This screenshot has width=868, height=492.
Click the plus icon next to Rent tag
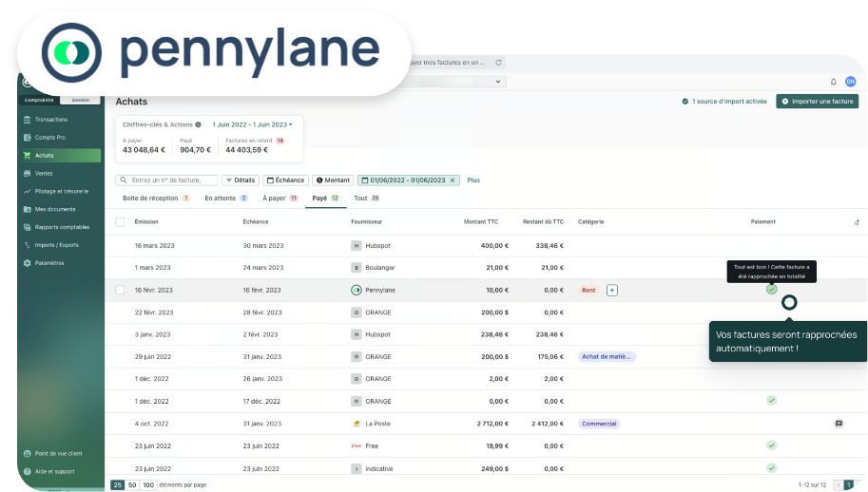point(612,290)
